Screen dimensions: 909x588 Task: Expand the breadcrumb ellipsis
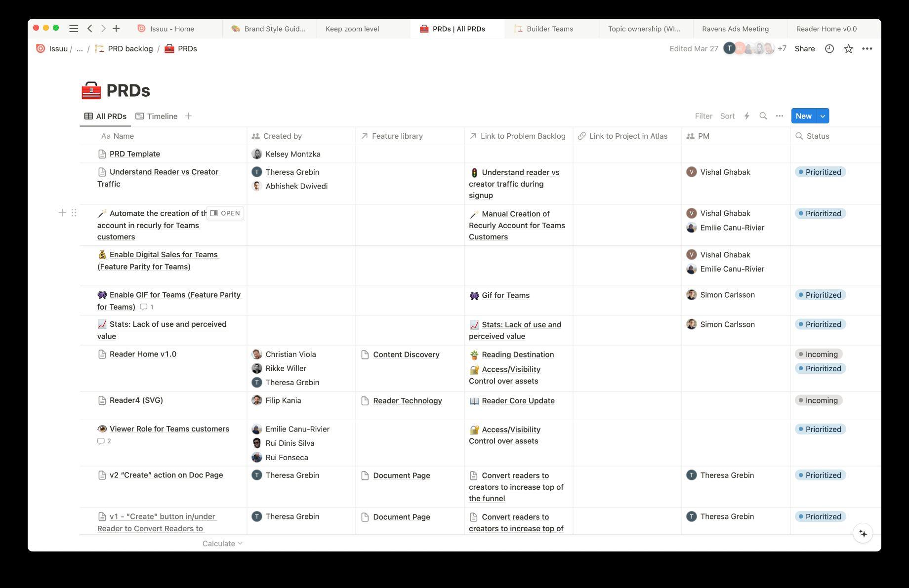tap(80, 48)
